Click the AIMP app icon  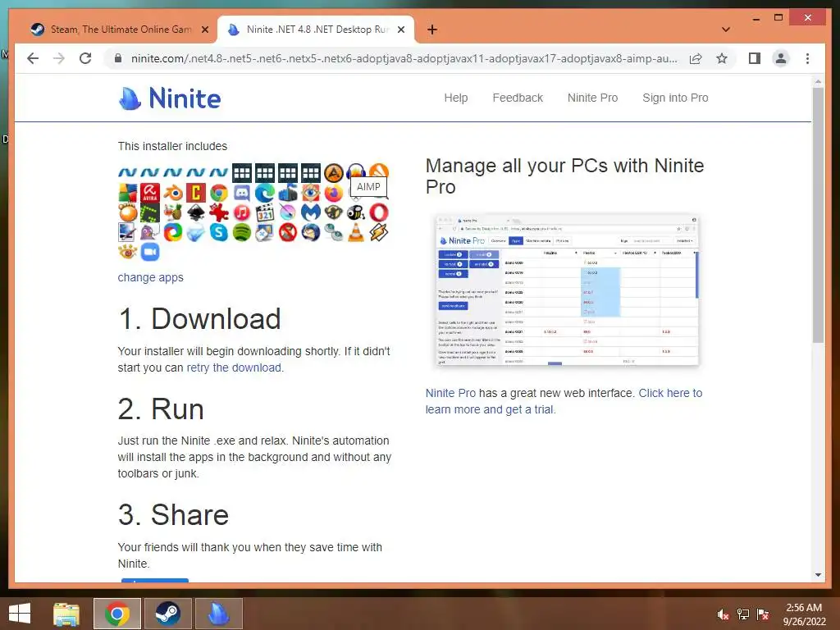pos(333,172)
